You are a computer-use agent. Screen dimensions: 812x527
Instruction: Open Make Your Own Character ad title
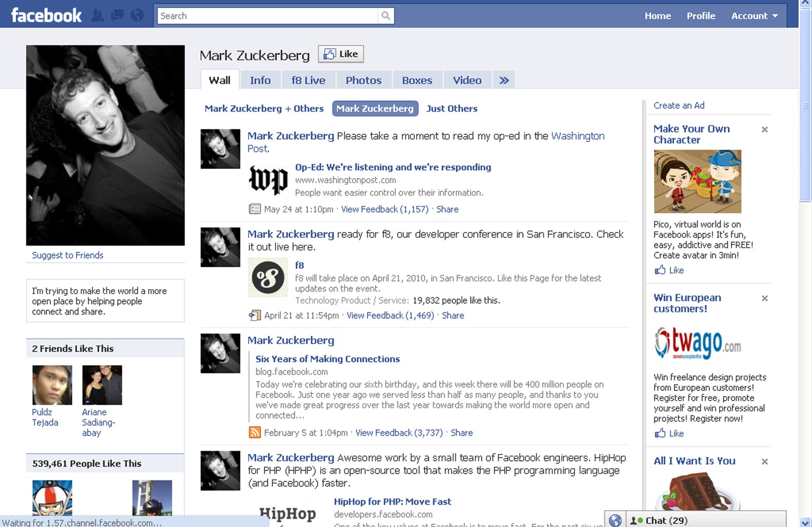click(x=691, y=134)
